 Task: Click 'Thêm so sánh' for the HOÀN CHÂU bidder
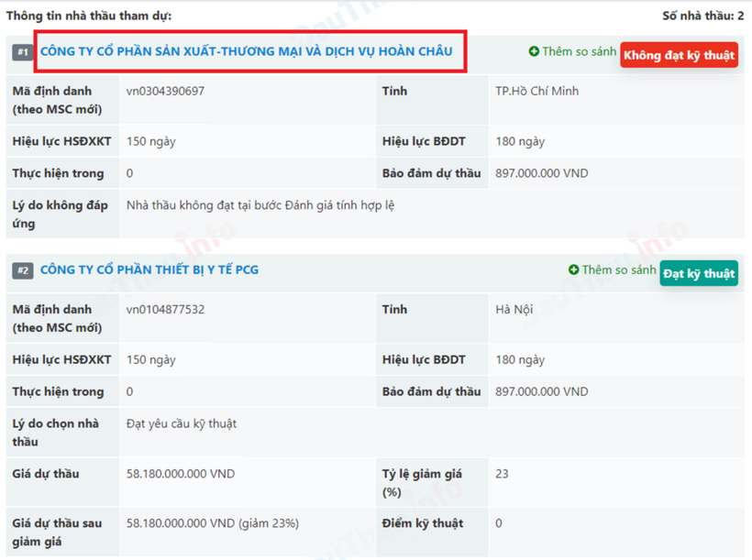coord(572,51)
